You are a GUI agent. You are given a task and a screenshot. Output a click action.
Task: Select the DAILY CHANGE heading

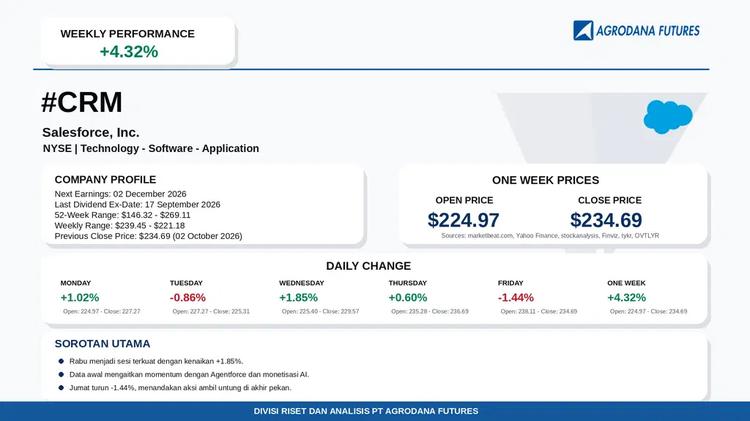tap(368, 266)
